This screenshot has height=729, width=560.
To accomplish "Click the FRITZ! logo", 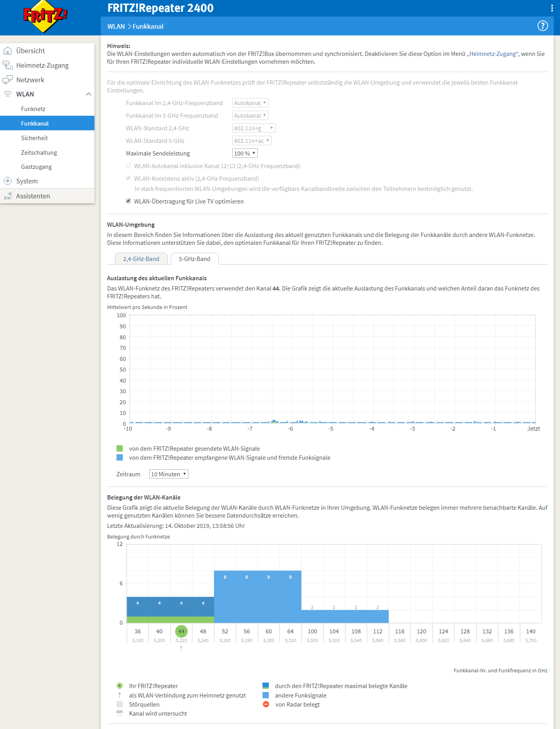I will 45,16.
